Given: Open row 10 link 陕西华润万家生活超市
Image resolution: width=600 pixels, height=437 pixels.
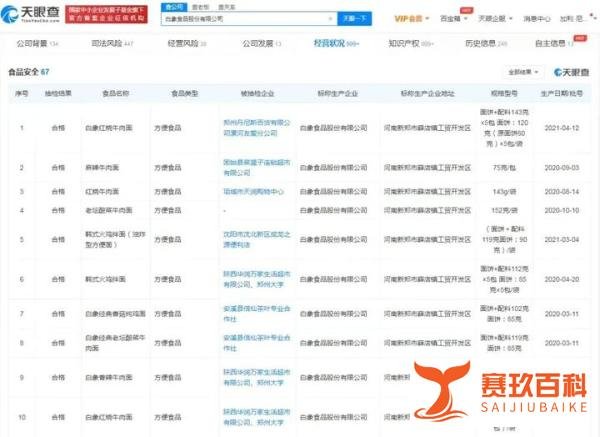Looking at the screenshot, I should 257,417.
